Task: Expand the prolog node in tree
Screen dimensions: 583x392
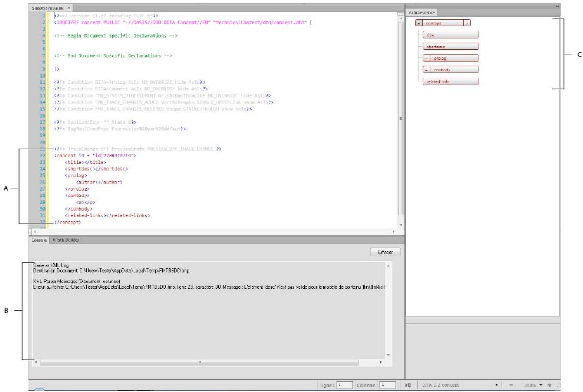Action: tap(426, 58)
